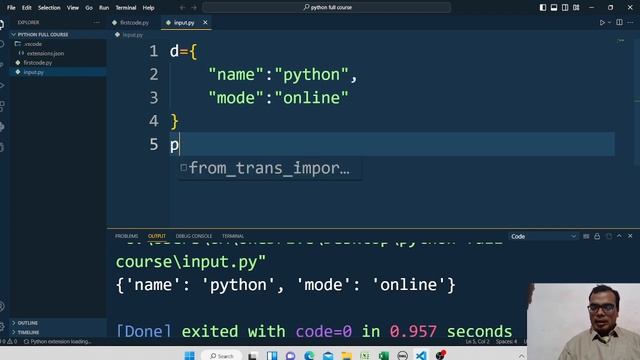
Task: Open Customize Layout icon in title bar
Action: tap(576, 7)
